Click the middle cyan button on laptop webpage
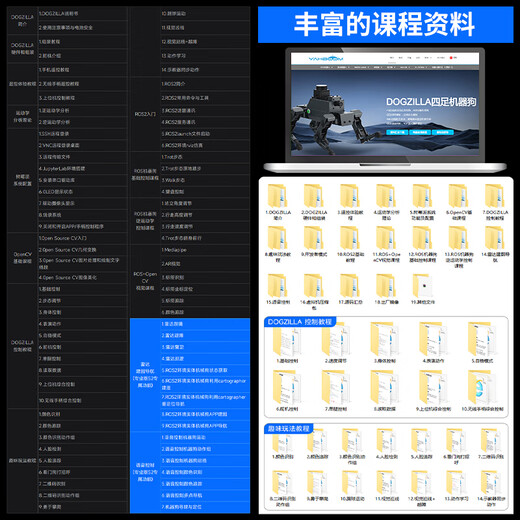Screen dimensions: 520x520 tap(420, 132)
